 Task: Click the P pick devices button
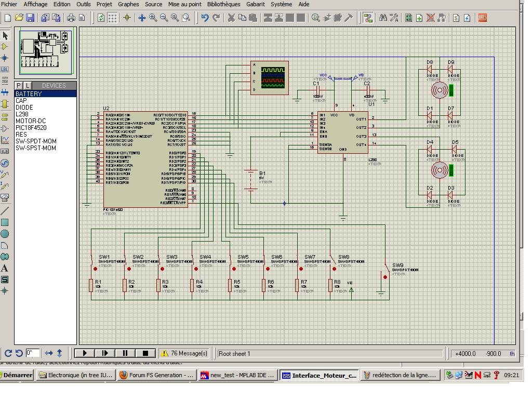(19, 85)
